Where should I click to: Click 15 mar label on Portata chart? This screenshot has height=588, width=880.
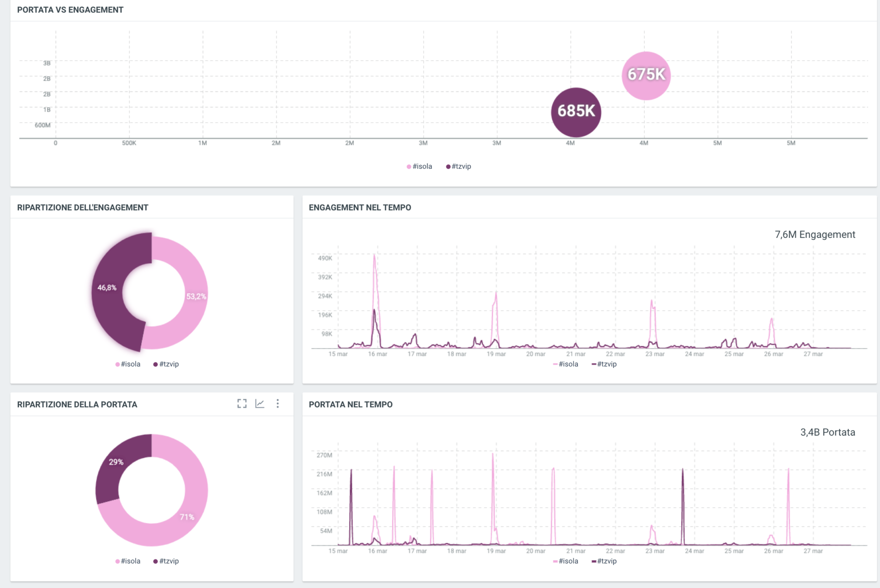(x=338, y=551)
